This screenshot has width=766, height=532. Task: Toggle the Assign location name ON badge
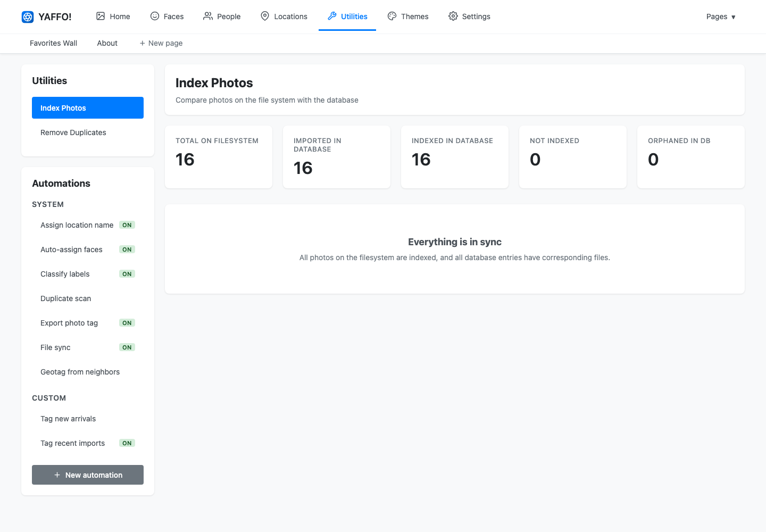point(127,225)
